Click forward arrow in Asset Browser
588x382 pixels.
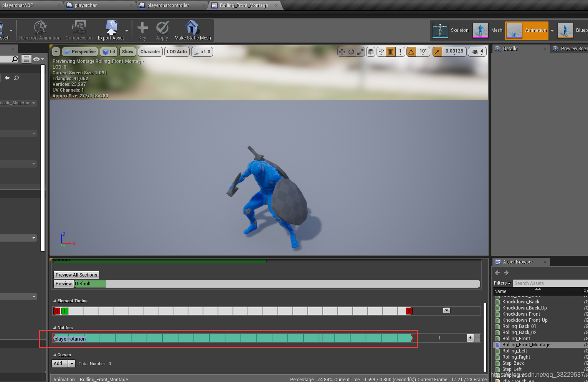[x=506, y=273]
